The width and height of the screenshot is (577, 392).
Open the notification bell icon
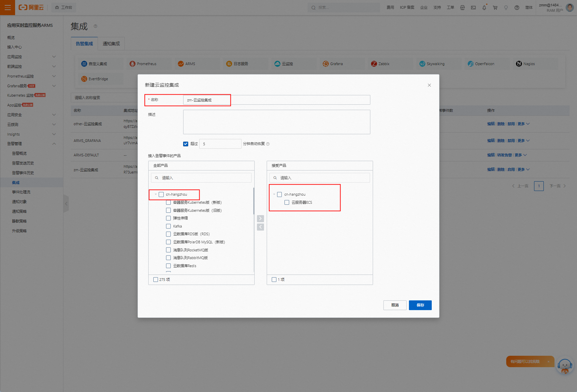coord(484,7)
